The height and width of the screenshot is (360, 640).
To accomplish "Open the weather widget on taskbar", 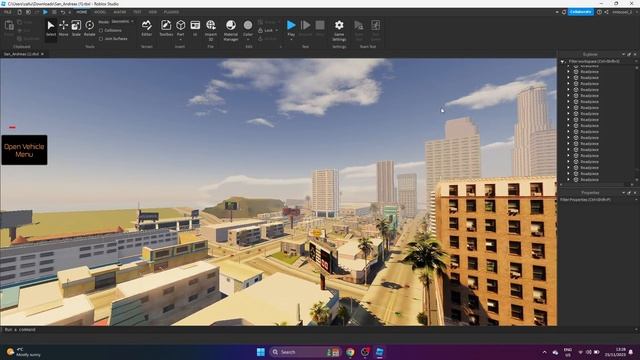I will (x=24, y=352).
